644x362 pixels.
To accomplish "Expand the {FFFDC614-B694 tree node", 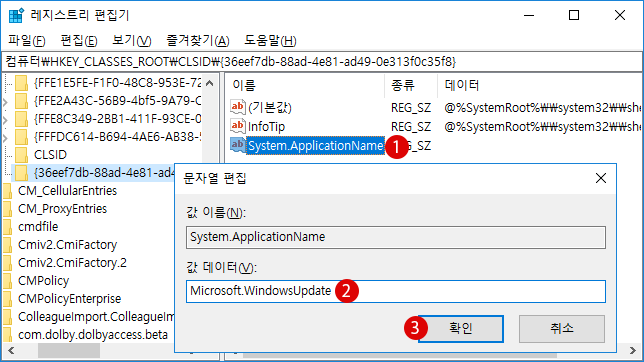I will [x=5, y=137].
